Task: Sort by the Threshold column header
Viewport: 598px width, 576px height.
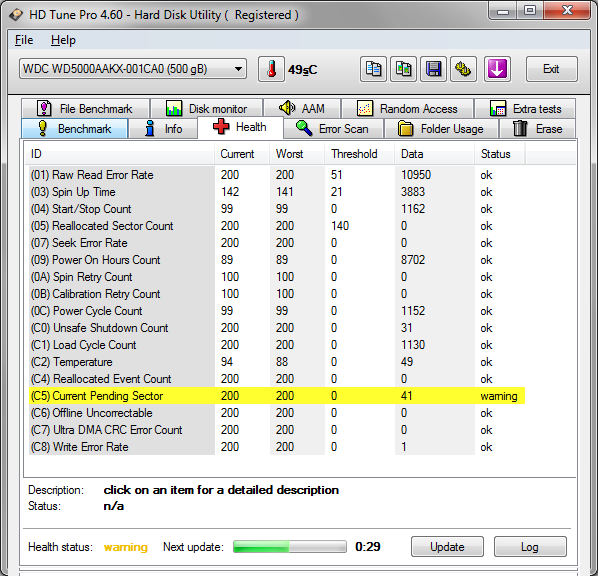Action: (354, 154)
